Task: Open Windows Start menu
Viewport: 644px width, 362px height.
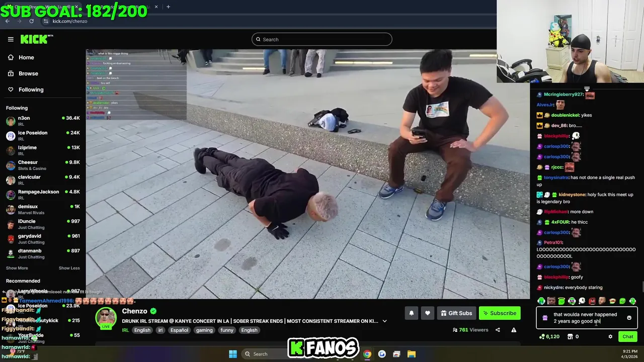Action: (x=232, y=354)
